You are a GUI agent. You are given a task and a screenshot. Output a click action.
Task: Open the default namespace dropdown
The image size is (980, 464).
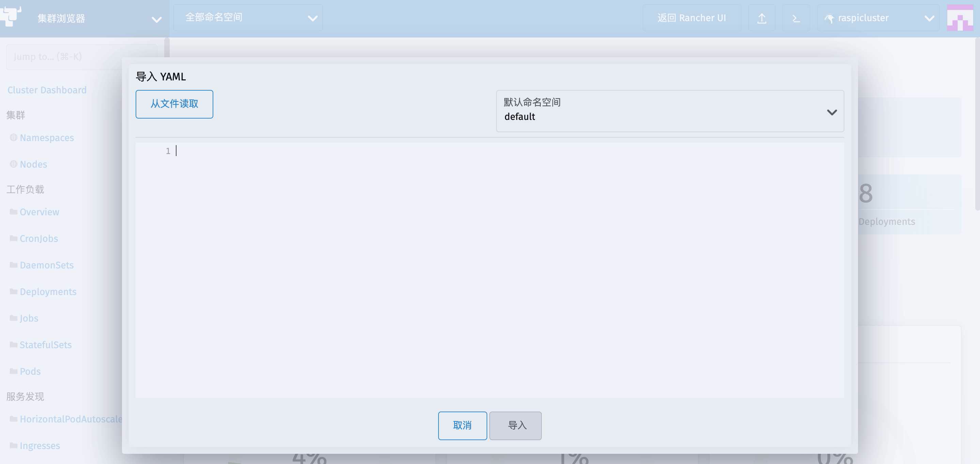pos(670,111)
